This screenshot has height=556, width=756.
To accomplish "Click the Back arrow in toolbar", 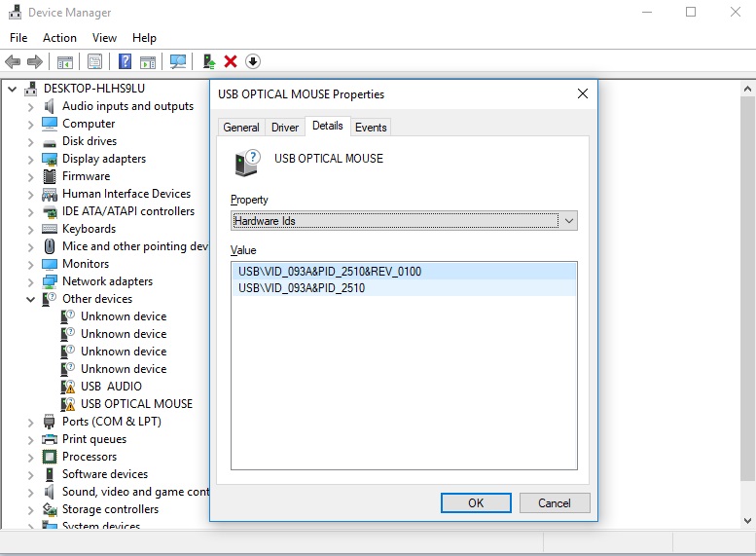I will tap(13, 61).
